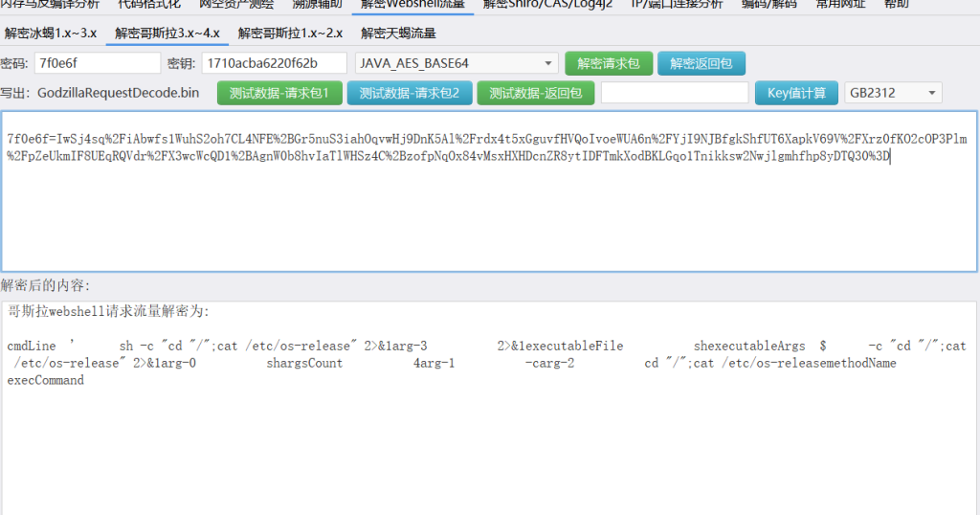The width and height of the screenshot is (980, 515).
Task: Click the 密钥 field containing 1710acba6220f62b
Action: click(x=273, y=63)
